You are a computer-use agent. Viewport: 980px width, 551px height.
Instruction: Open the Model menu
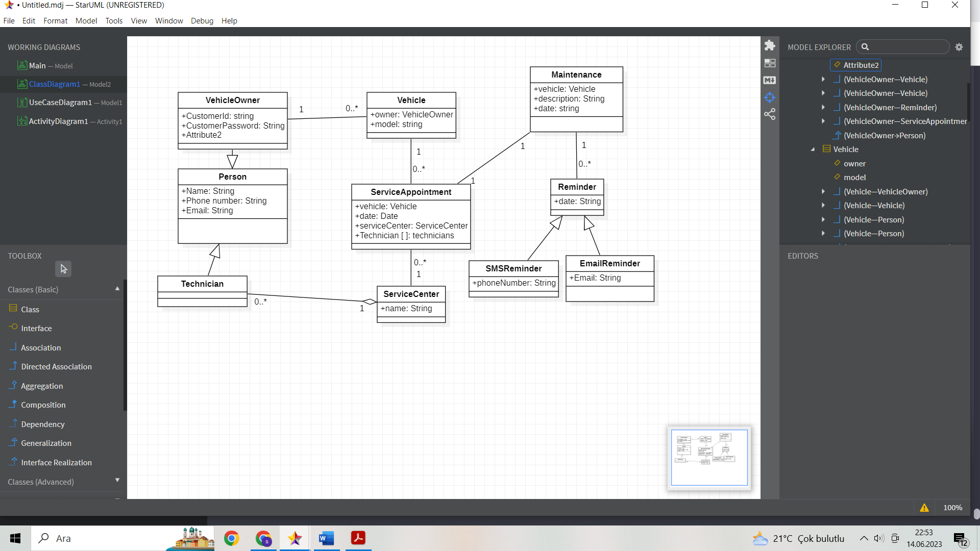click(x=86, y=21)
